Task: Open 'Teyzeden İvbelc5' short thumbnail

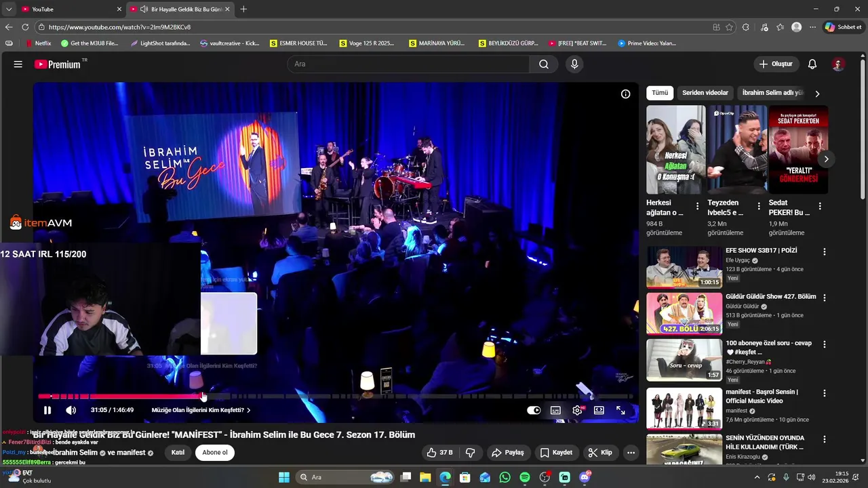Action: [737, 150]
